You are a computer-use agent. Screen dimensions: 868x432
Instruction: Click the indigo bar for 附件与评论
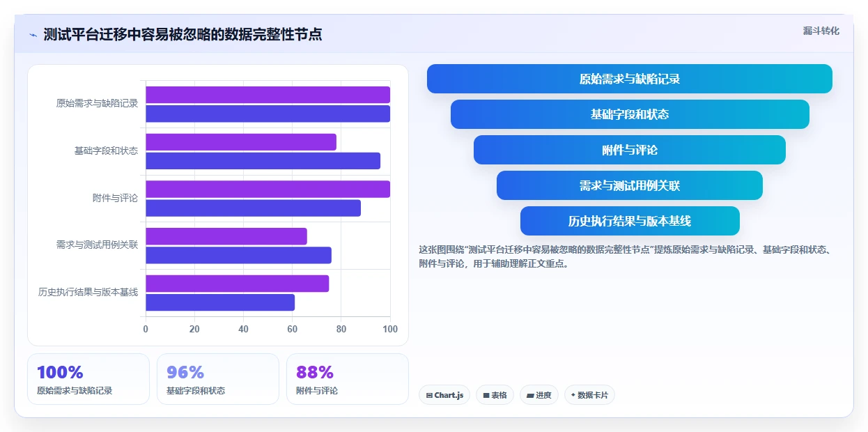[253, 208]
